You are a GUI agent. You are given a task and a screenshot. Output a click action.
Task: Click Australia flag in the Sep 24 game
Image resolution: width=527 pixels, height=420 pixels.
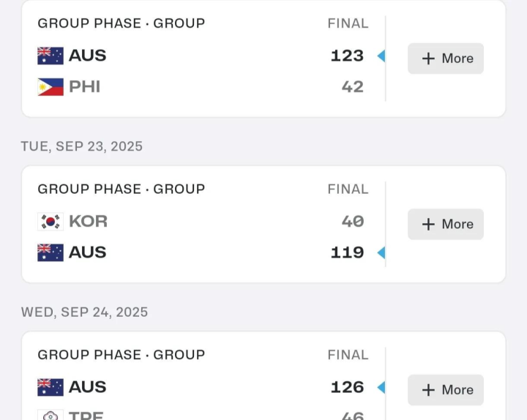pos(51,387)
